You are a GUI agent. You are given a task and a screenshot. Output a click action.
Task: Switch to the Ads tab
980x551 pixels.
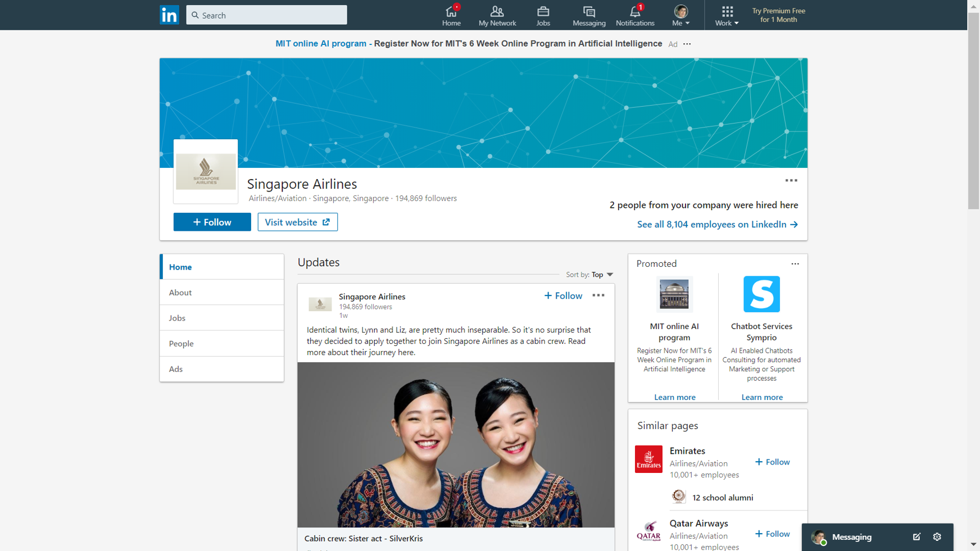tap(222, 369)
